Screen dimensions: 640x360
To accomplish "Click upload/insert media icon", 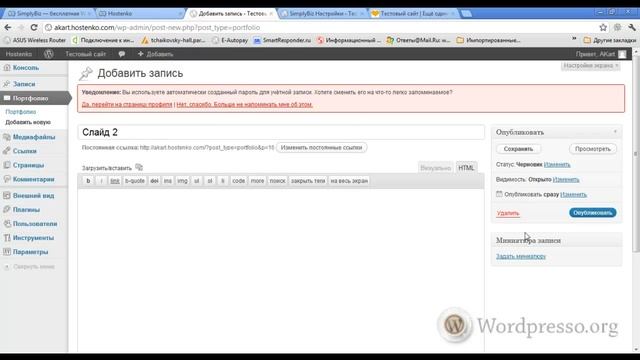I will click(x=139, y=167).
